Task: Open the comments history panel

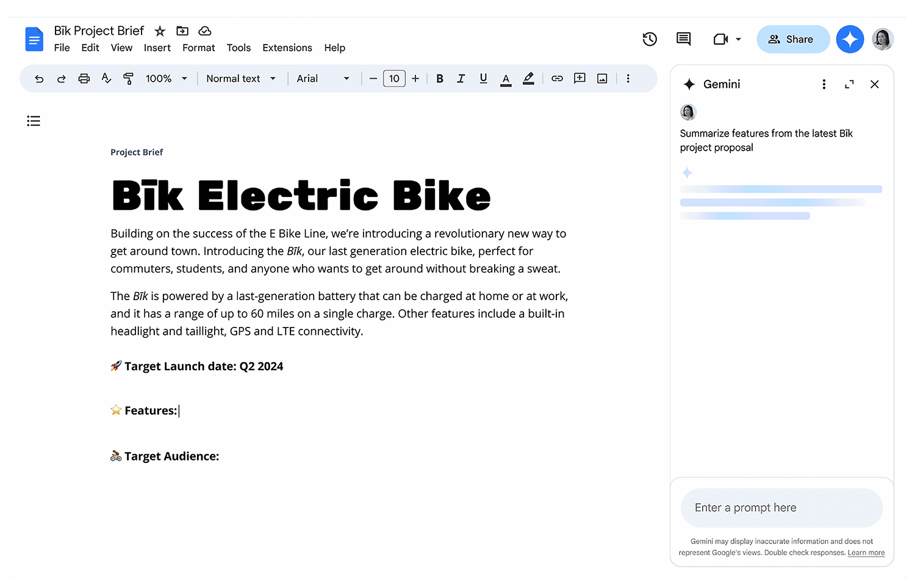Action: click(684, 39)
